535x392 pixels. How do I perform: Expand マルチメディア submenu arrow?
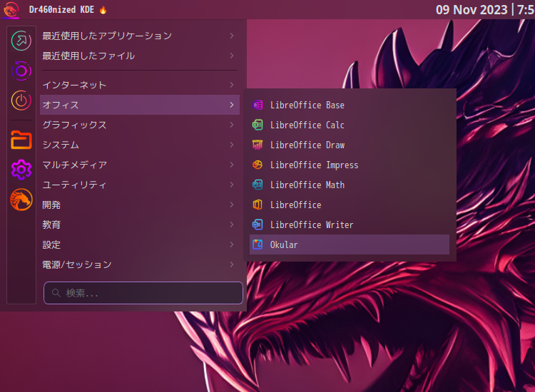point(232,165)
